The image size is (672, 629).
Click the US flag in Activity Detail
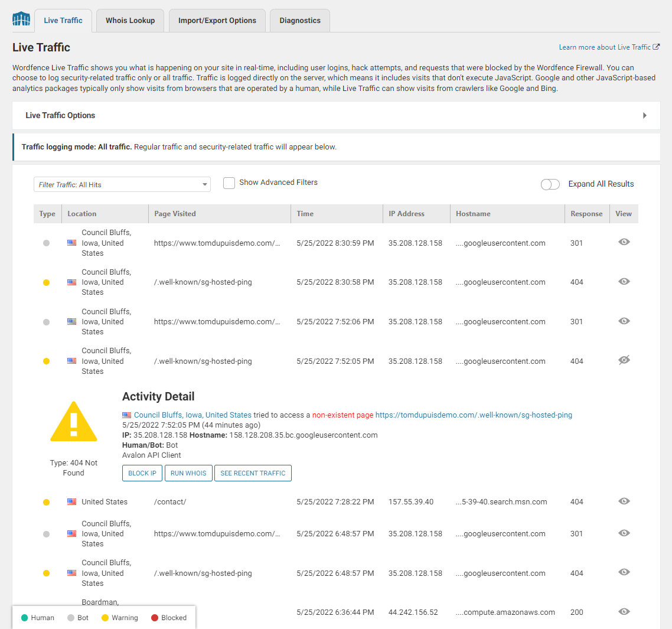coord(127,415)
